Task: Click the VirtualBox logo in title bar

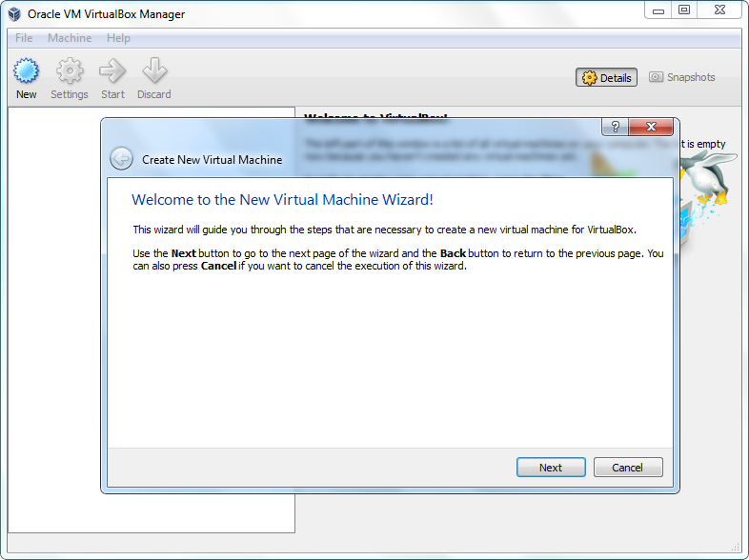Action: click(14, 14)
